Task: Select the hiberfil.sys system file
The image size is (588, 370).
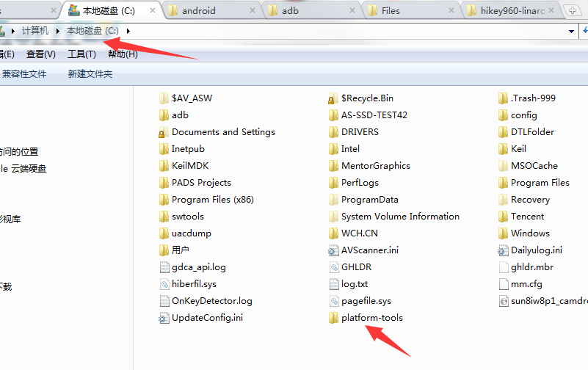Action: point(194,284)
